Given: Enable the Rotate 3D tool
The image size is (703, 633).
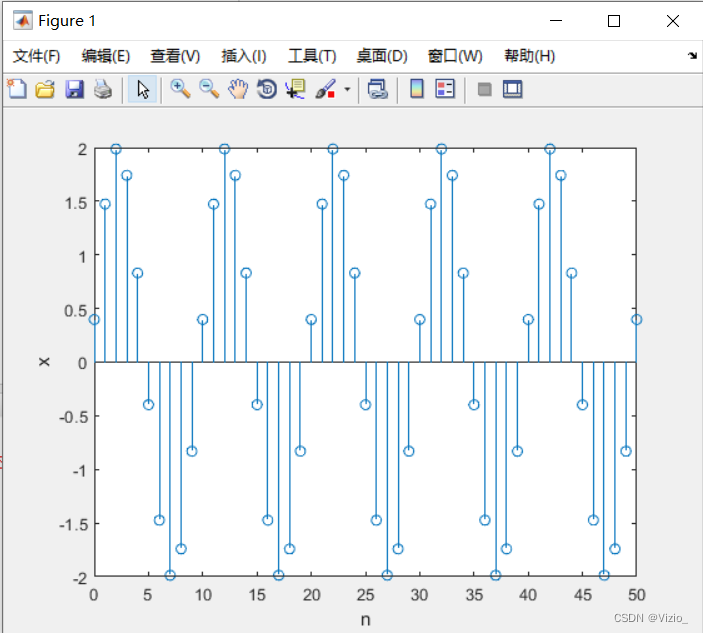Looking at the screenshot, I should (x=267, y=89).
